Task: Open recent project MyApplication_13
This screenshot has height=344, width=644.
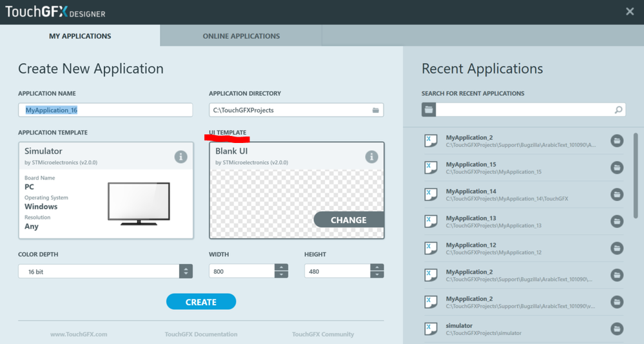Action: coord(523,221)
